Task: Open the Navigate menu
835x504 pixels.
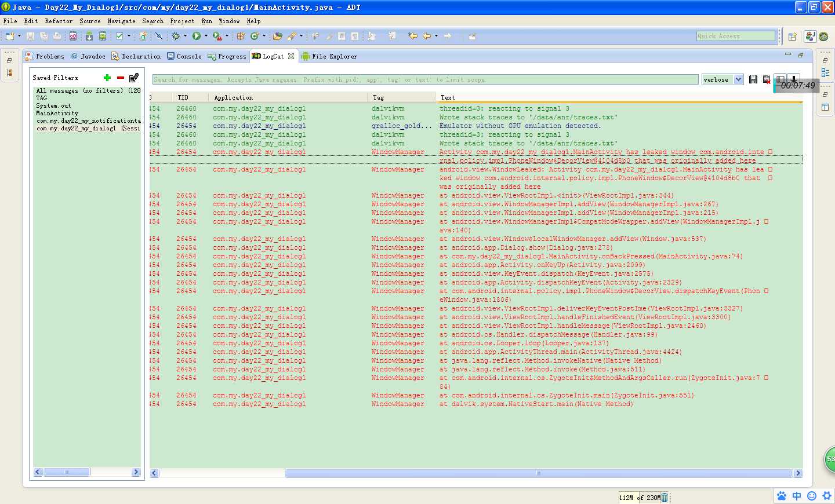Action: [121, 21]
